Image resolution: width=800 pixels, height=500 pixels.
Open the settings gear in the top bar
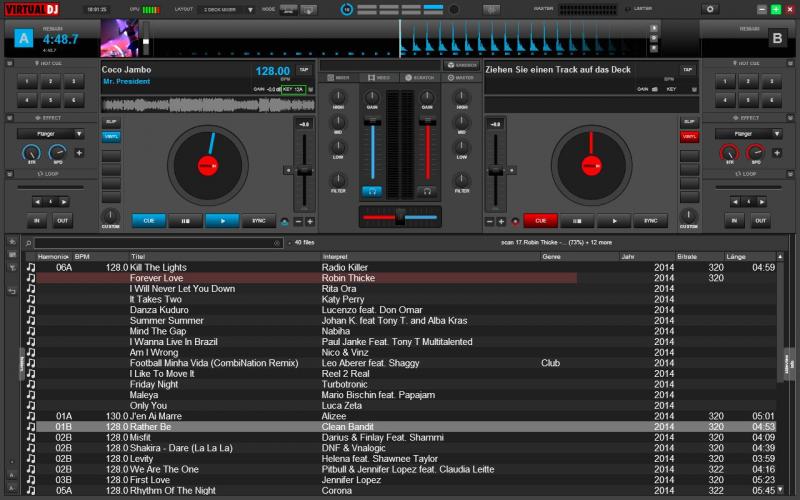[x=711, y=9]
